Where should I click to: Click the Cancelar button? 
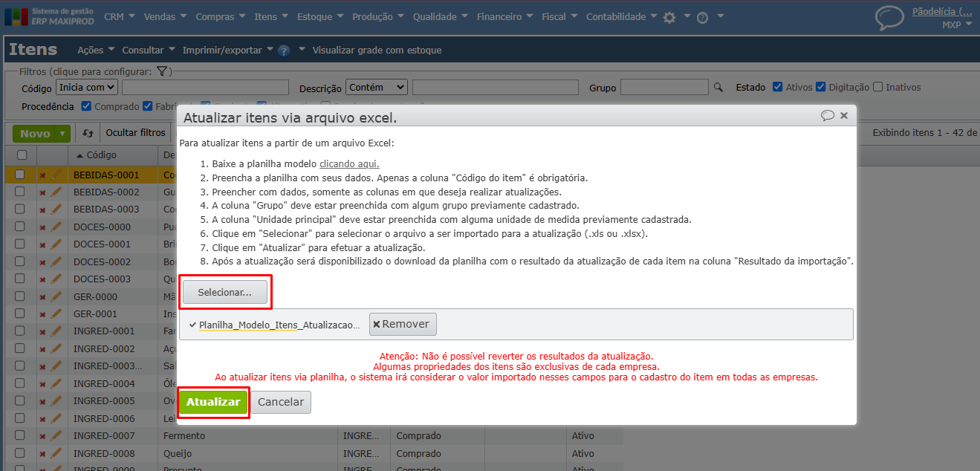281,402
